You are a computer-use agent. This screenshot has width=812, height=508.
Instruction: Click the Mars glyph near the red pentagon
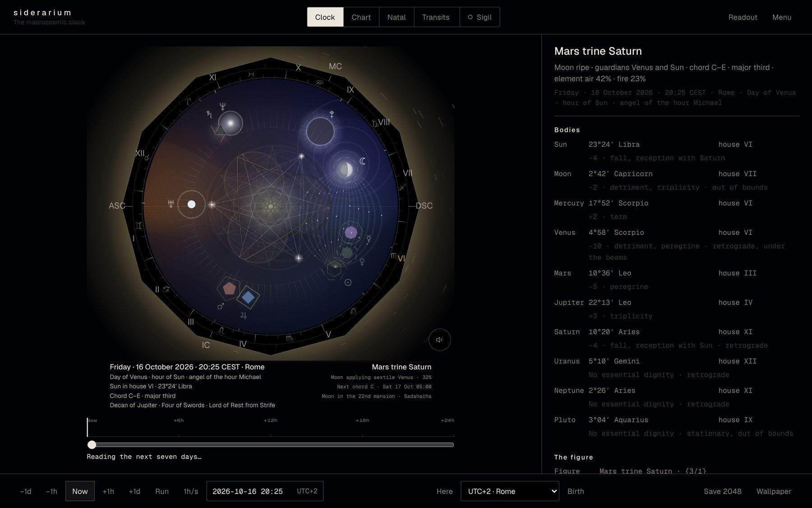click(x=221, y=306)
